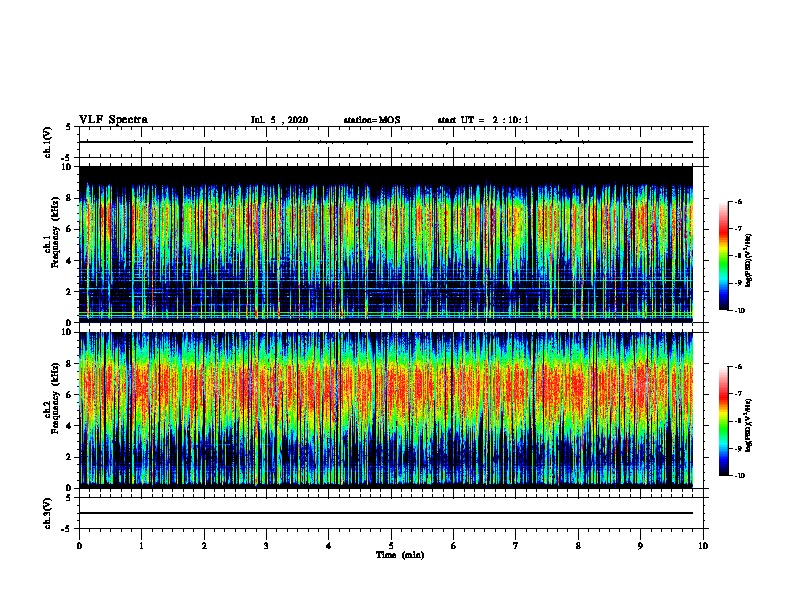This screenshot has width=792, height=612.
Task: Click the ch.2 spectrogram plot area
Action: pos(386,410)
